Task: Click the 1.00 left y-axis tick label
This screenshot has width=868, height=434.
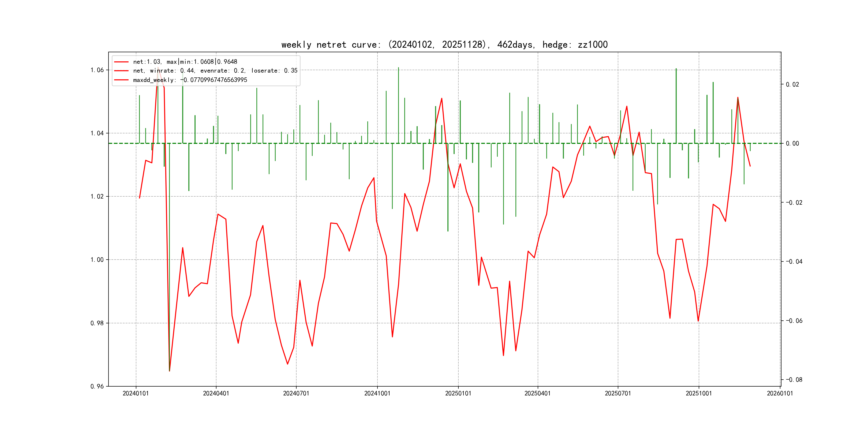Action: click(97, 260)
